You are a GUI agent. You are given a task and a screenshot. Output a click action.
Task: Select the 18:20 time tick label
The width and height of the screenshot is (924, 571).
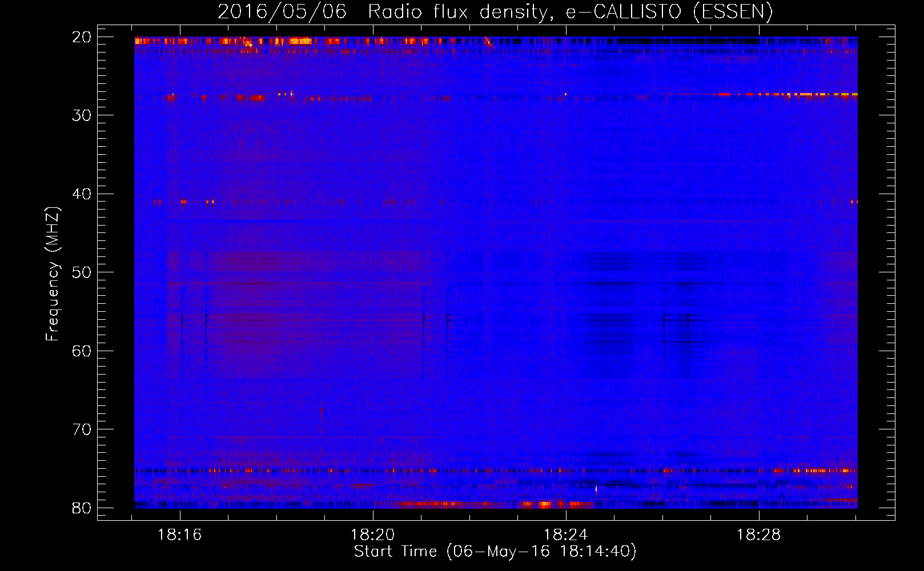373,534
